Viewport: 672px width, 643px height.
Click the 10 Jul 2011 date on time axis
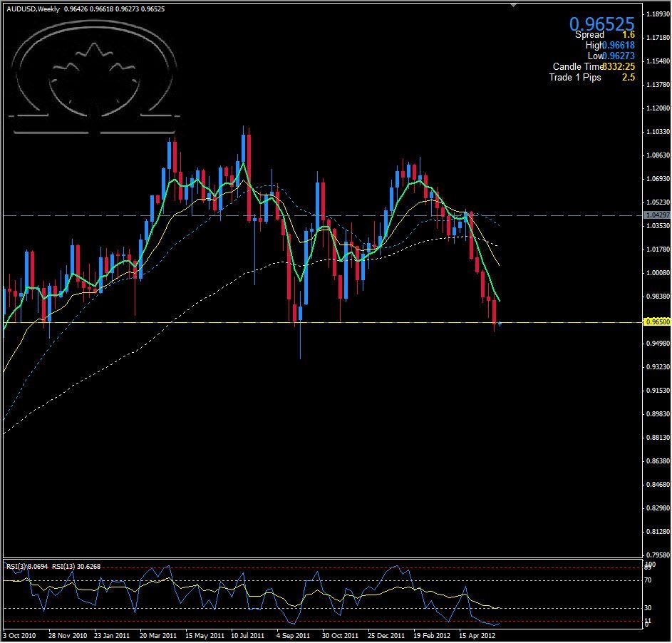click(248, 634)
